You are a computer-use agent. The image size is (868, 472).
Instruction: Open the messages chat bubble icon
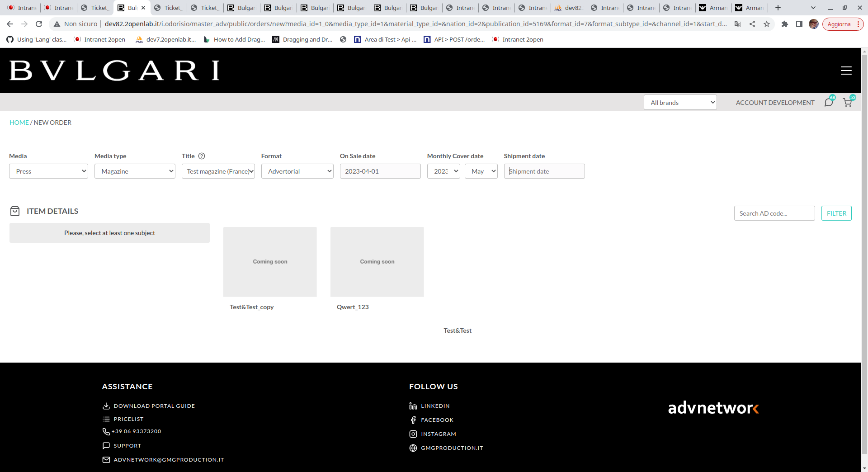[x=829, y=103]
